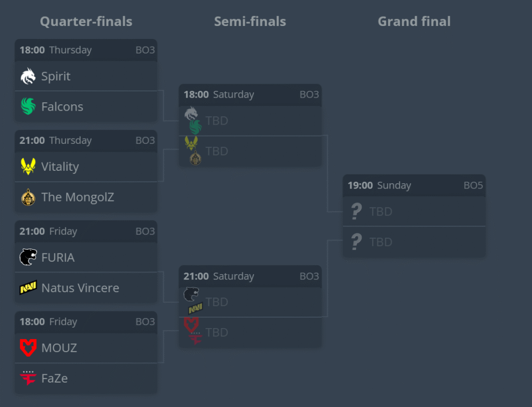Select the Natus Vincere logo

pyautogui.click(x=28, y=288)
